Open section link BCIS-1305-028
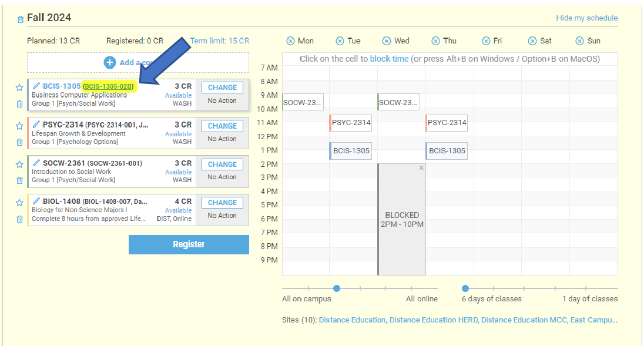644x346 pixels. [x=109, y=86]
